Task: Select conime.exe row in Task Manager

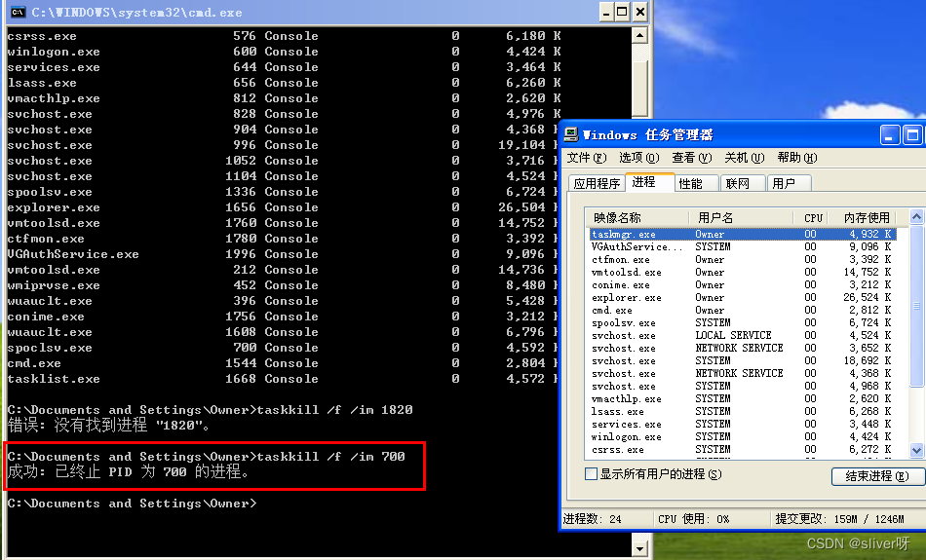Action: [743, 285]
